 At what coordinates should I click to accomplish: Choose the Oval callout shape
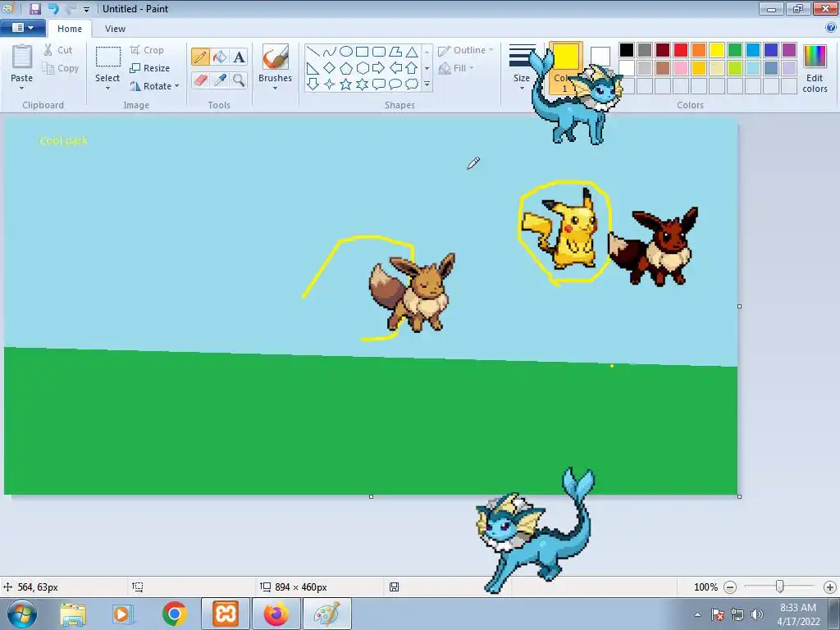395,84
